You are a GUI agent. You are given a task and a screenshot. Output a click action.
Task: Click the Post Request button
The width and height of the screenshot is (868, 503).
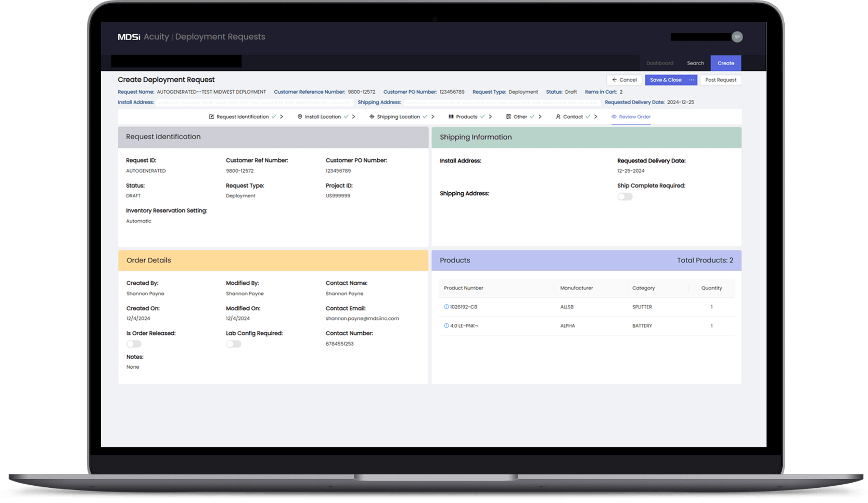pos(721,80)
